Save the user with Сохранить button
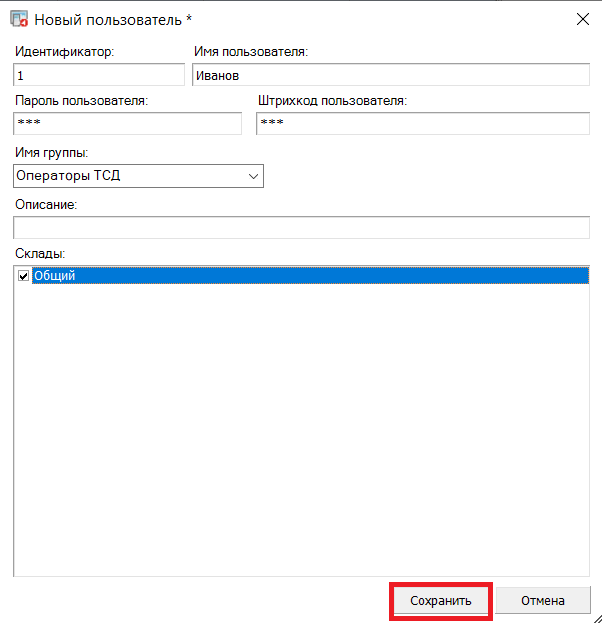 441,600
